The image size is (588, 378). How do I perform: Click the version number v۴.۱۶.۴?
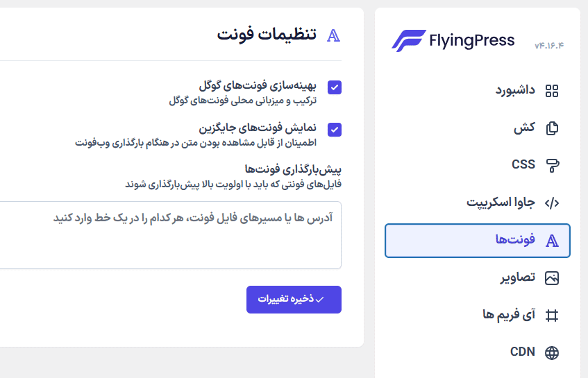click(549, 46)
